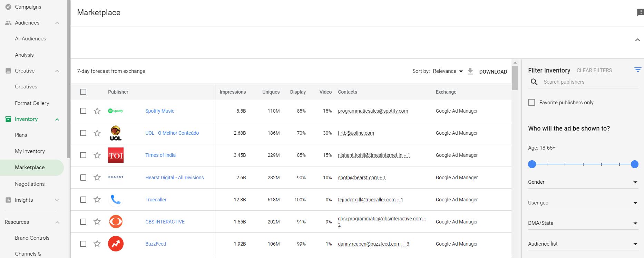Click the filter list icon
Viewport: 644px width, 258px height.
point(638,70)
